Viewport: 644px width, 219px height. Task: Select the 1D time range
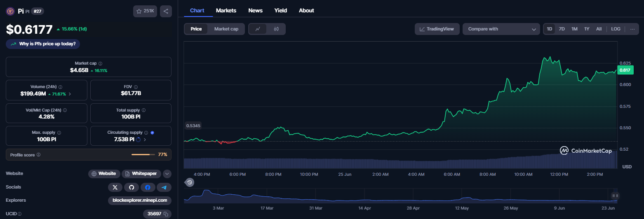[x=549, y=29]
